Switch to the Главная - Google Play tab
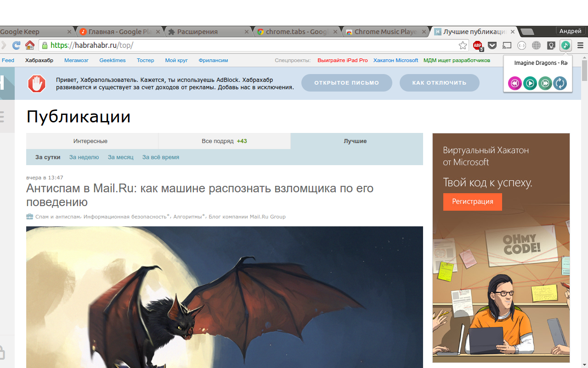The image size is (588, 368). coord(120,32)
